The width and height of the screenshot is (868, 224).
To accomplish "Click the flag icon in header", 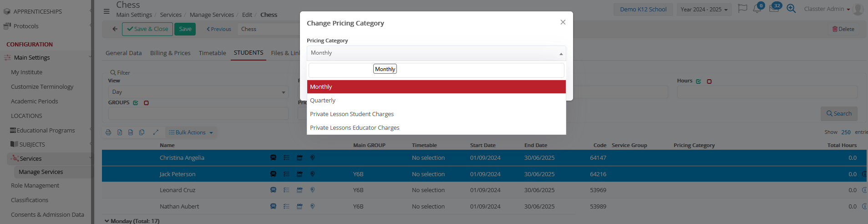I will pos(742,9).
